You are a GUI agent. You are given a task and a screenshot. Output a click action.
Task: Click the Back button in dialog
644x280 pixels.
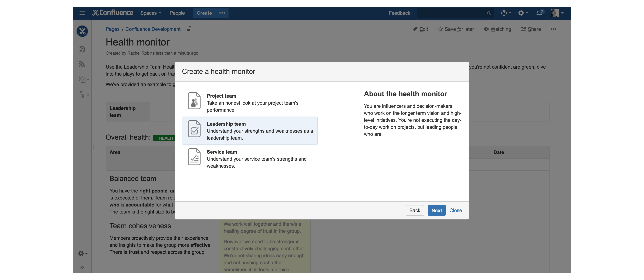415,211
